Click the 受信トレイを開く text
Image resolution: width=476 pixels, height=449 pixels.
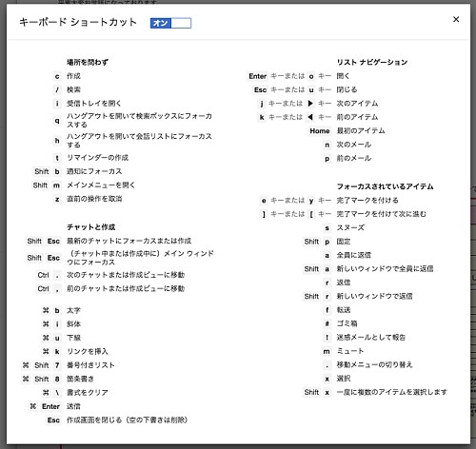click(x=93, y=104)
